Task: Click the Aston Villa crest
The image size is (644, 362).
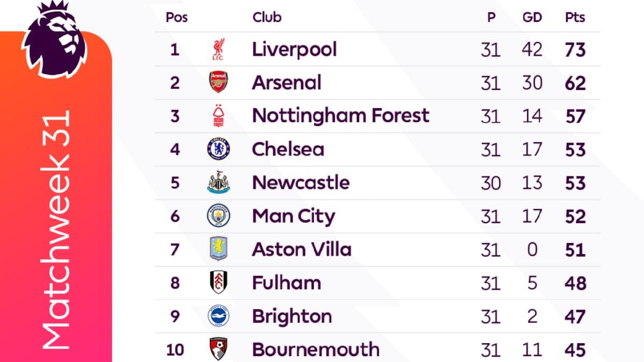Action: coord(218,249)
